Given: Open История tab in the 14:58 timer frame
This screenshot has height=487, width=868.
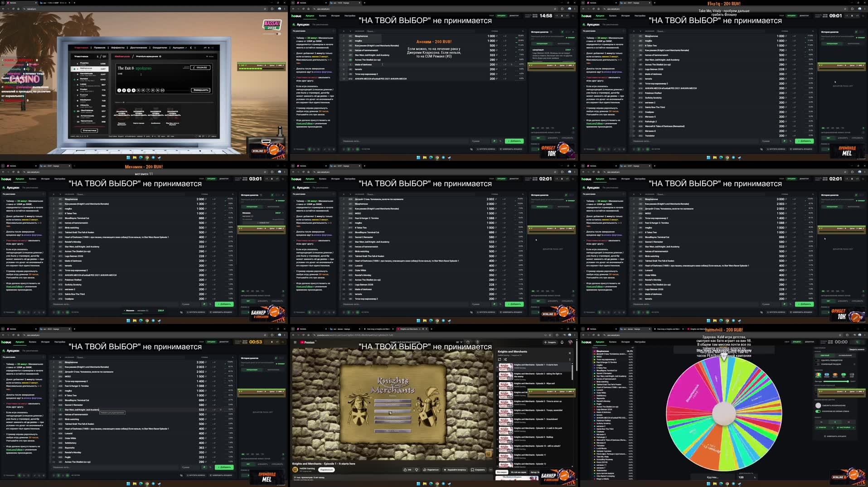Looking at the screenshot, I should [x=335, y=16].
